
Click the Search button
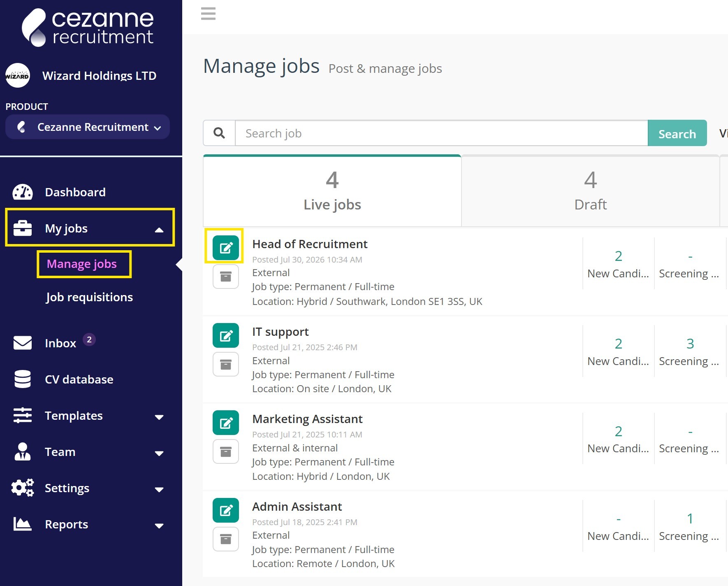(677, 133)
